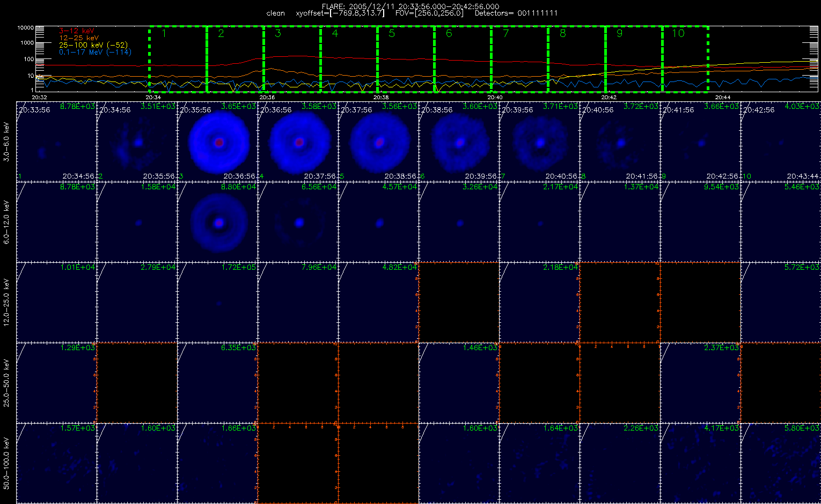Image resolution: width=821 pixels, height=504 pixels.
Task: Click the peak value 1.37E+04
Action: [x=641, y=187]
